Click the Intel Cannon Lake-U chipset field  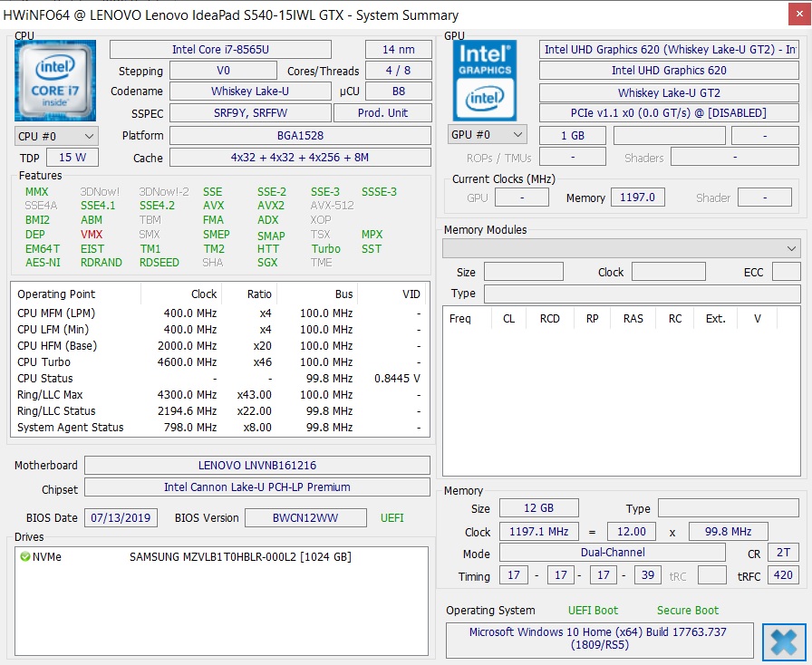pos(257,487)
